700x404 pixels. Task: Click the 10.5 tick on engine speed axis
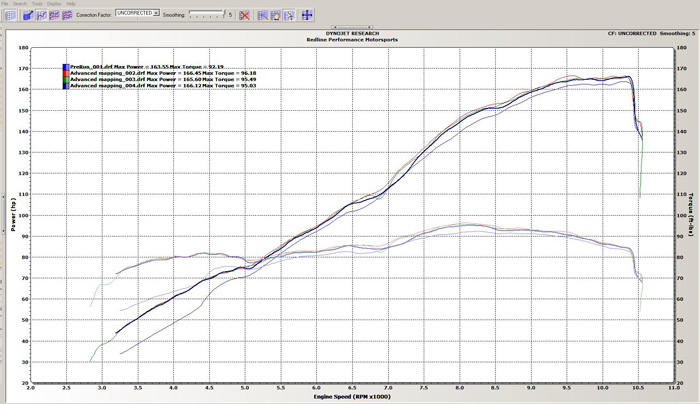(638, 387)
